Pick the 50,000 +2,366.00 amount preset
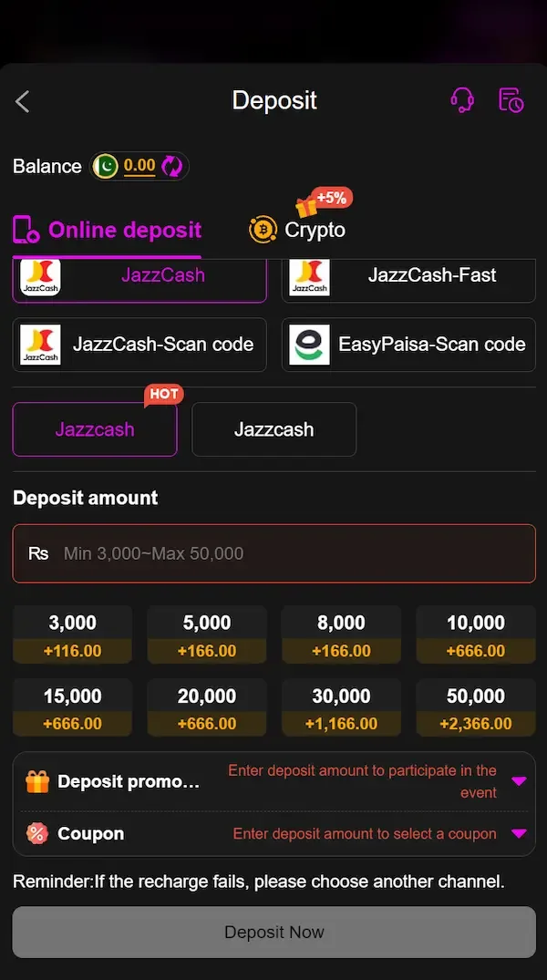 click(476, 707)
